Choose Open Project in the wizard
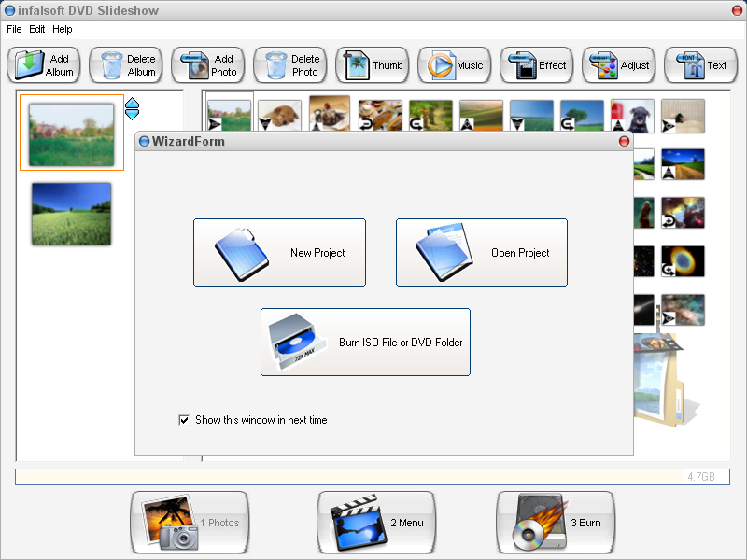 (482, 252)
